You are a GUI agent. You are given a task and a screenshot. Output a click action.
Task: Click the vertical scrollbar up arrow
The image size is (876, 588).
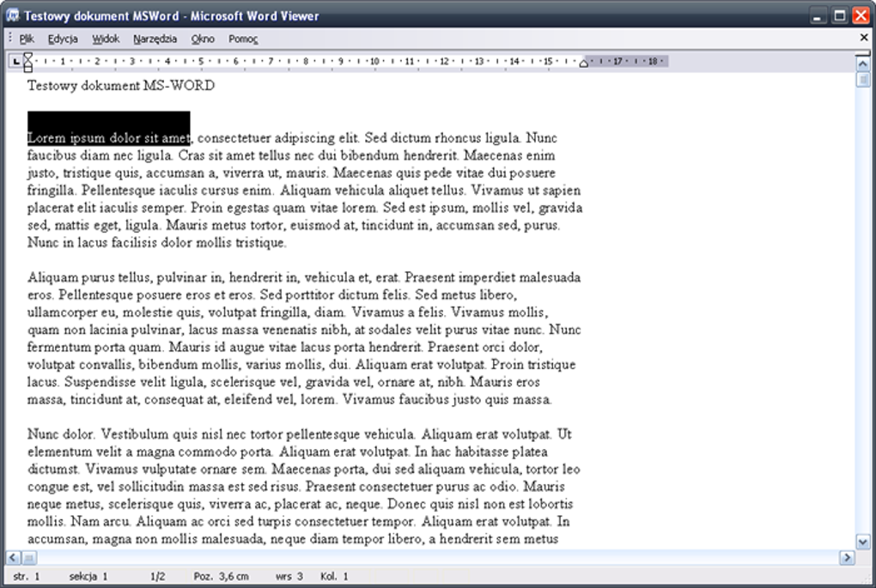coord(862,64)
